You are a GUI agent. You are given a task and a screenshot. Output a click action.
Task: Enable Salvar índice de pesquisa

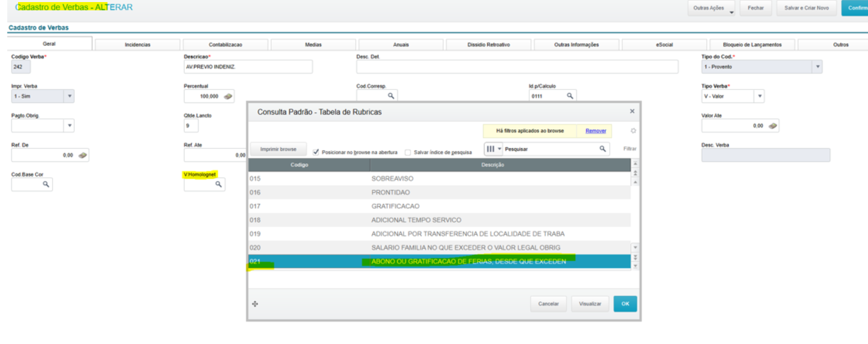pos(408,152)
